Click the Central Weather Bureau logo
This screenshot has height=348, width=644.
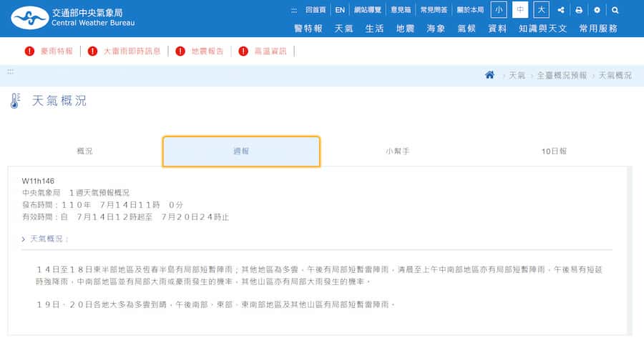click(x=73, y=18)
